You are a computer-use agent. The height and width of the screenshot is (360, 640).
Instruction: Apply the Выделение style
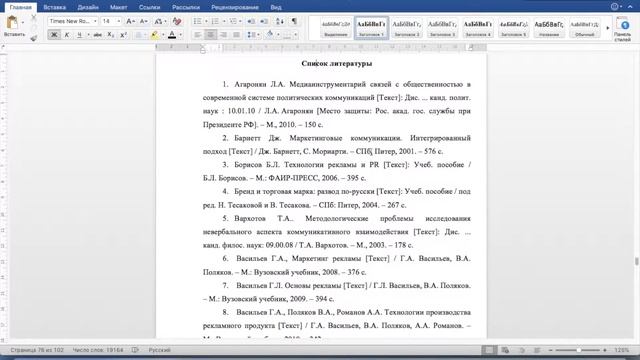[336, 28]
